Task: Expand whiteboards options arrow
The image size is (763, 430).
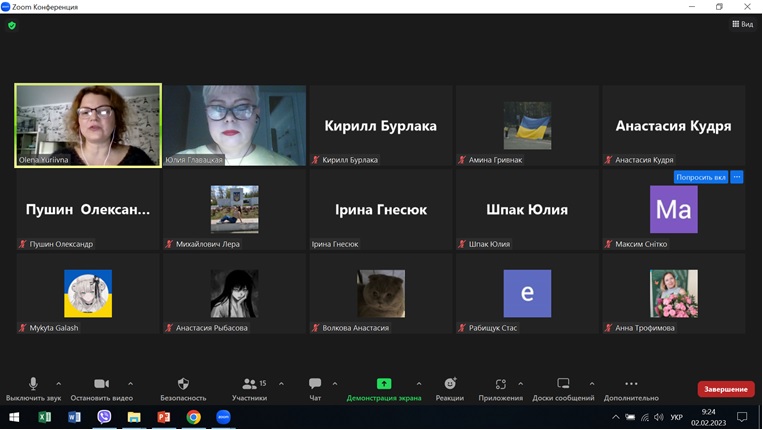Action: point(592,384)
